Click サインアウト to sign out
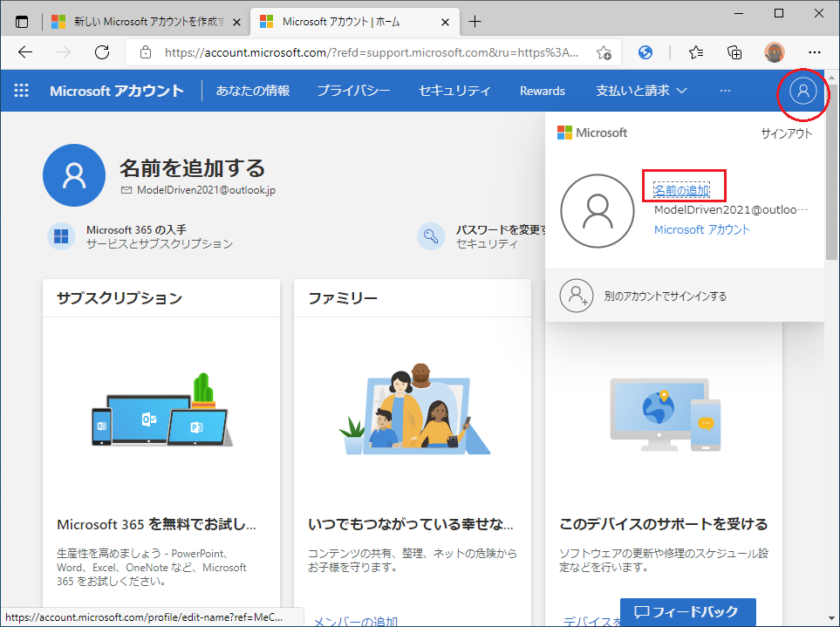840x627 pixels. 787,133
